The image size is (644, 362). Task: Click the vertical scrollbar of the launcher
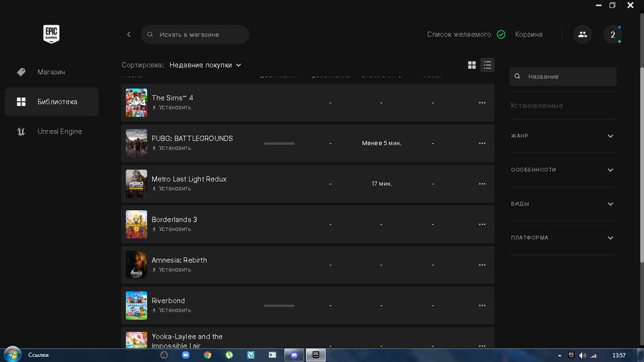[x=641, y=164]
